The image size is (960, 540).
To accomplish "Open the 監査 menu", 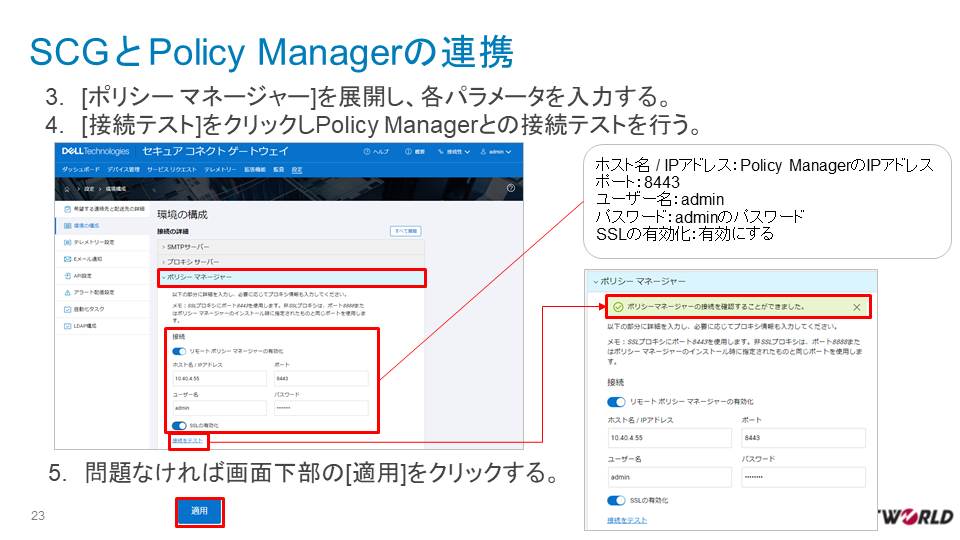I will tap(279, 170).
